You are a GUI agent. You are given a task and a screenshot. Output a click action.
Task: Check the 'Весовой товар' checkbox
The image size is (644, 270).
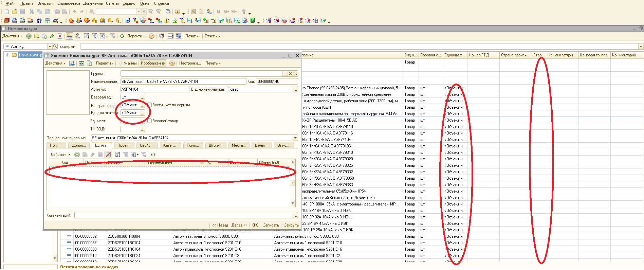click(x=149, y=121)
